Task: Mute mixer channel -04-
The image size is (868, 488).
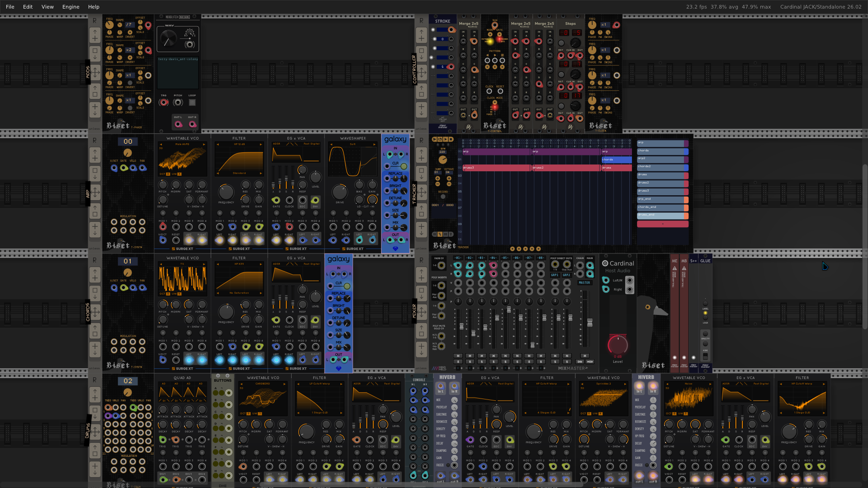Action: pos(493,356)
